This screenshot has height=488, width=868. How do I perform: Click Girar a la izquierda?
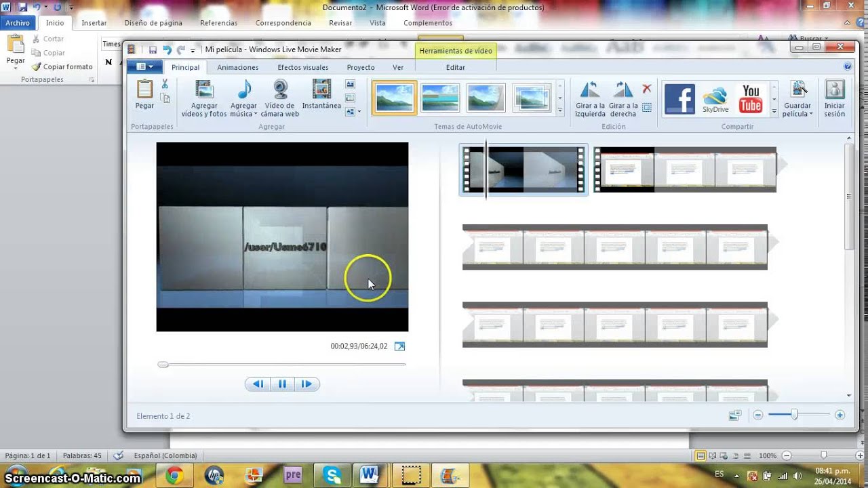(x=590, y=99)
